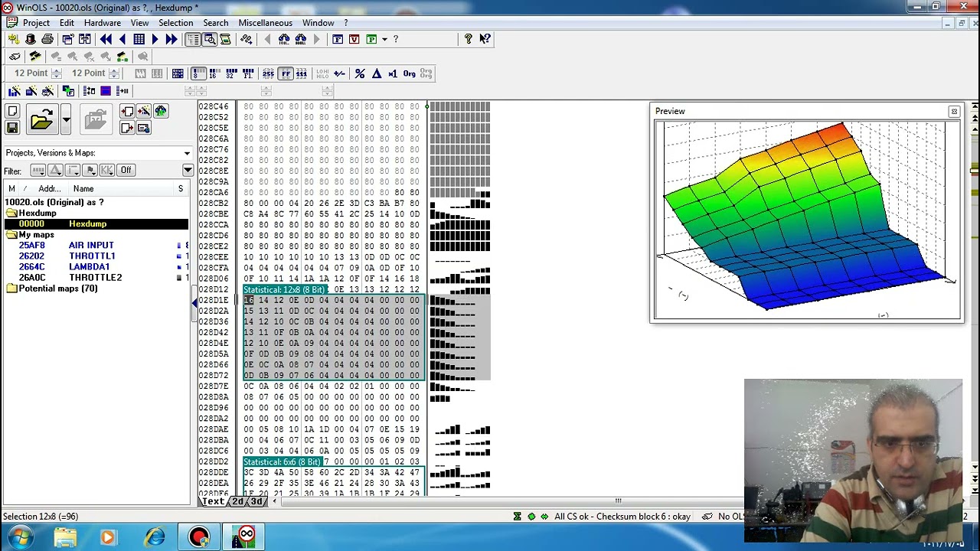
Task: Click the red V window icon
Action: point(354,39)
